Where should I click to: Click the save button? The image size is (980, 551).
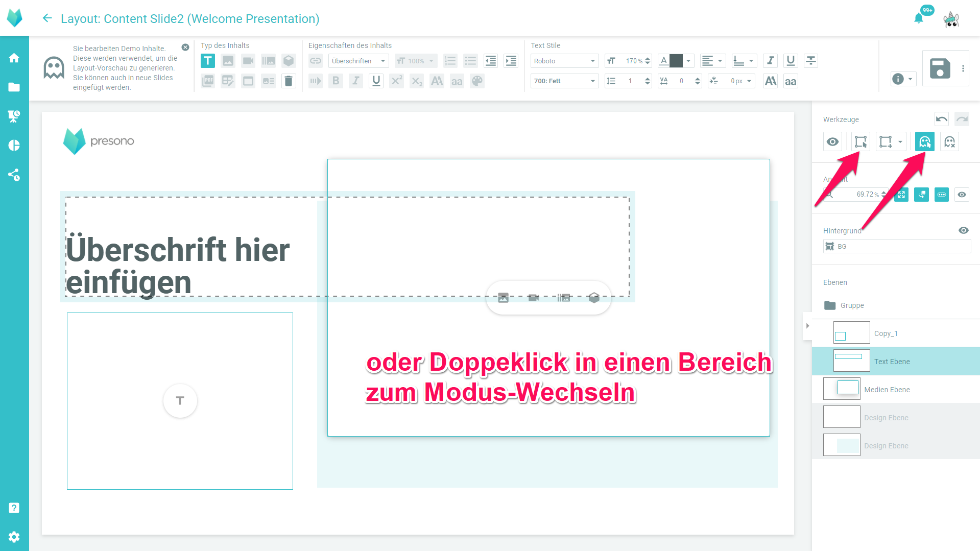click(940, 68)
